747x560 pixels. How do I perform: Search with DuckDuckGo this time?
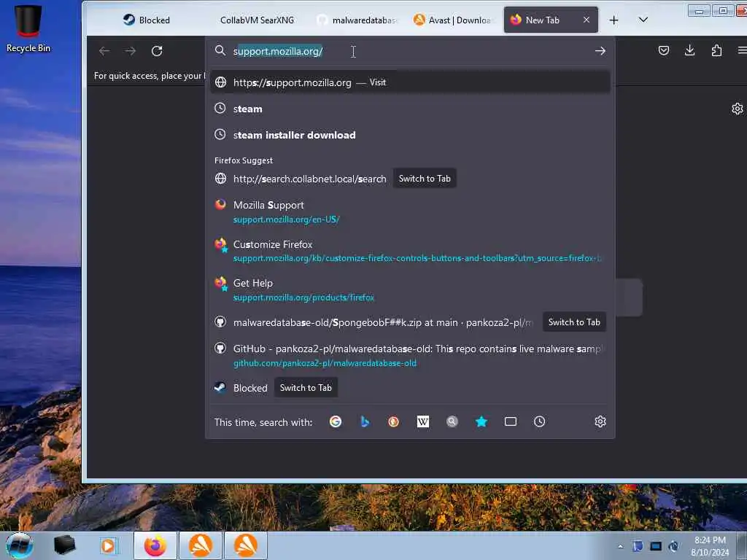(393, 421)
